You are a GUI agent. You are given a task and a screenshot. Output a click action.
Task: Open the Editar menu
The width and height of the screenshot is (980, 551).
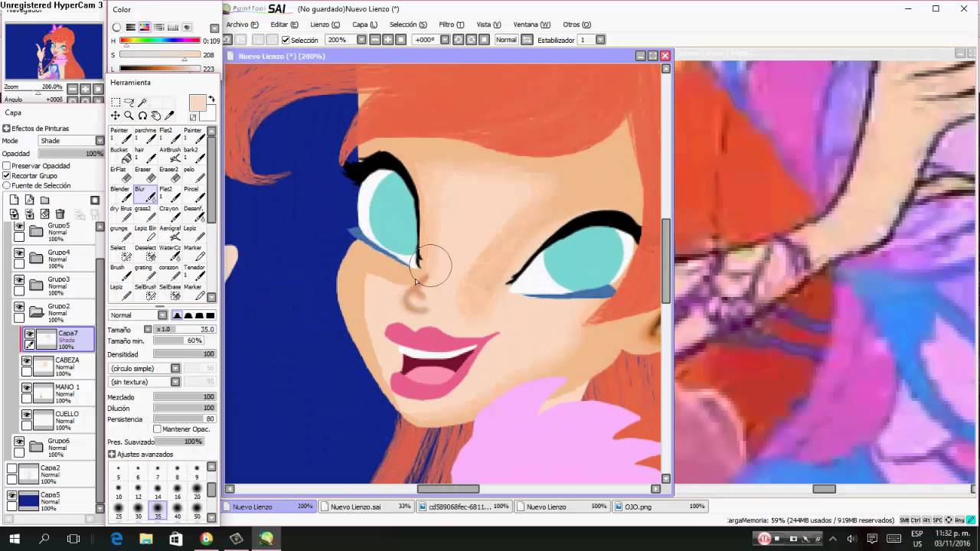(x=284, y=24)
